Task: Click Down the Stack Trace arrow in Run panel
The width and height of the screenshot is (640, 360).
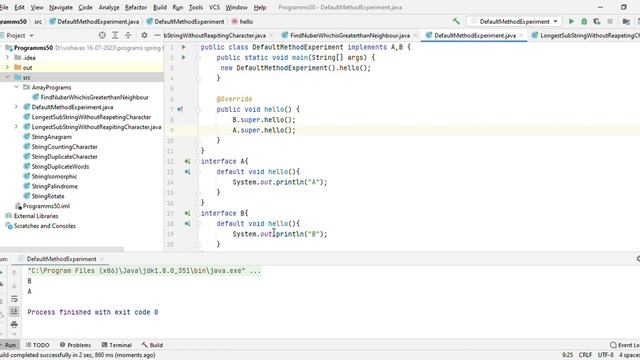Action: pyautogui.click(x=14, y=285)
